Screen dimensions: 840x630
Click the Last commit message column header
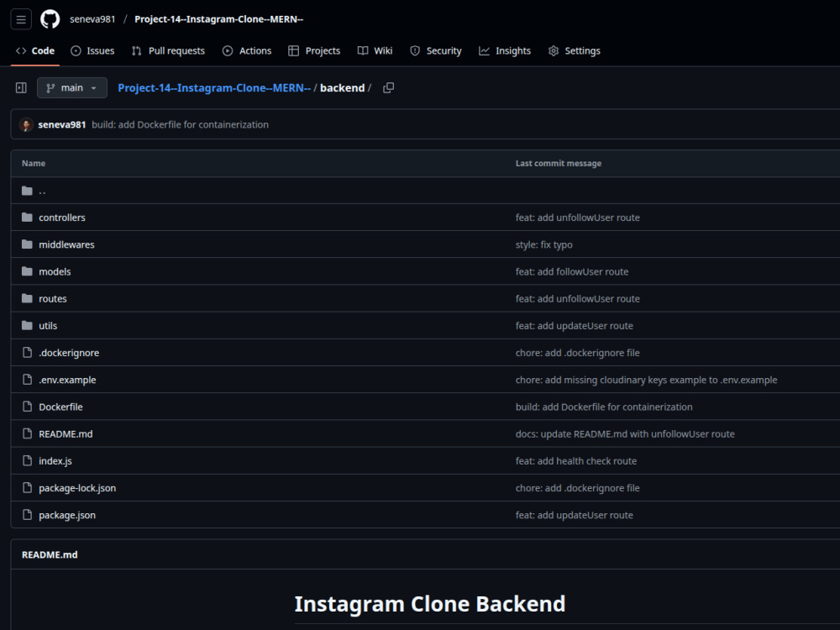559,164
